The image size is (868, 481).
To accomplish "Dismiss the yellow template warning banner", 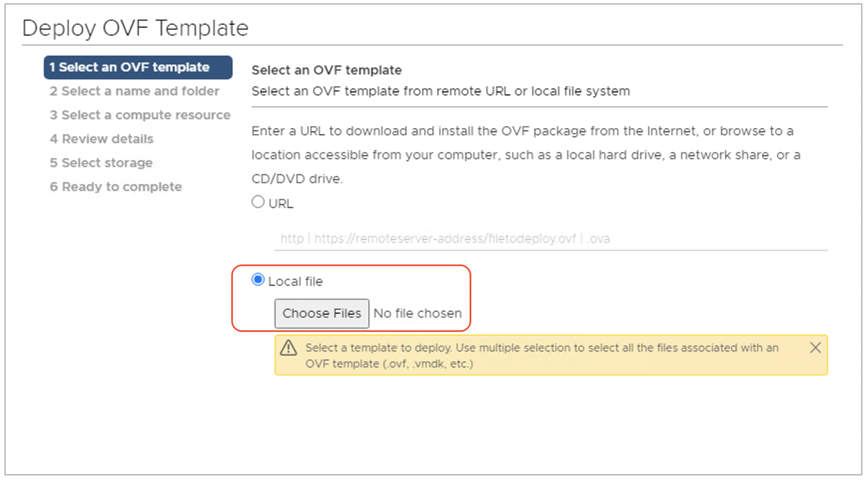I will click(815, 348).
